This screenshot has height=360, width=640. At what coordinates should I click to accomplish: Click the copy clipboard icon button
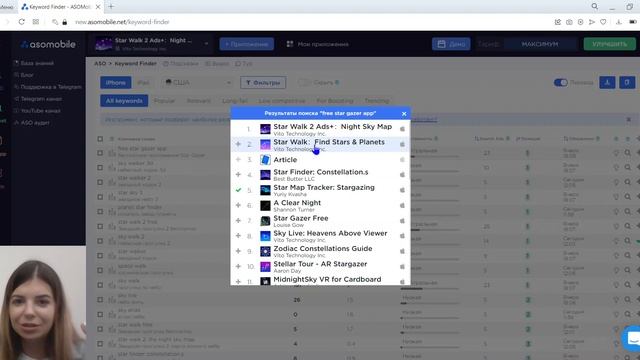(627, 82)
